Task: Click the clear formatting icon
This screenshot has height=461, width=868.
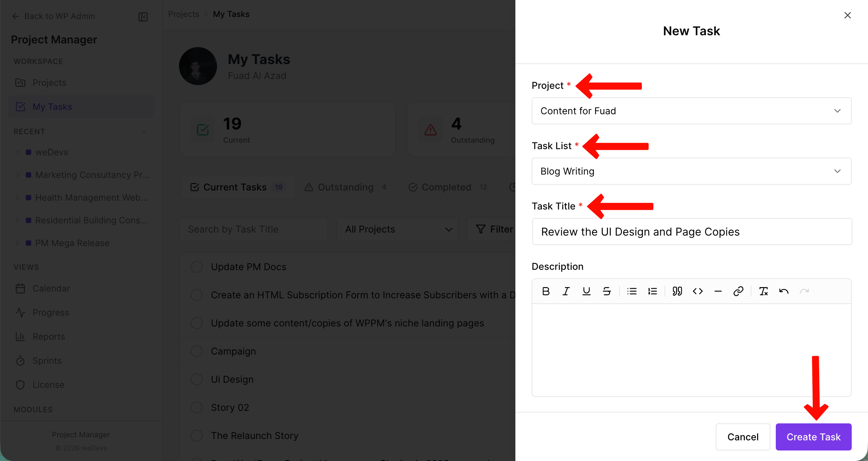Action: click(x=764, y=291)
